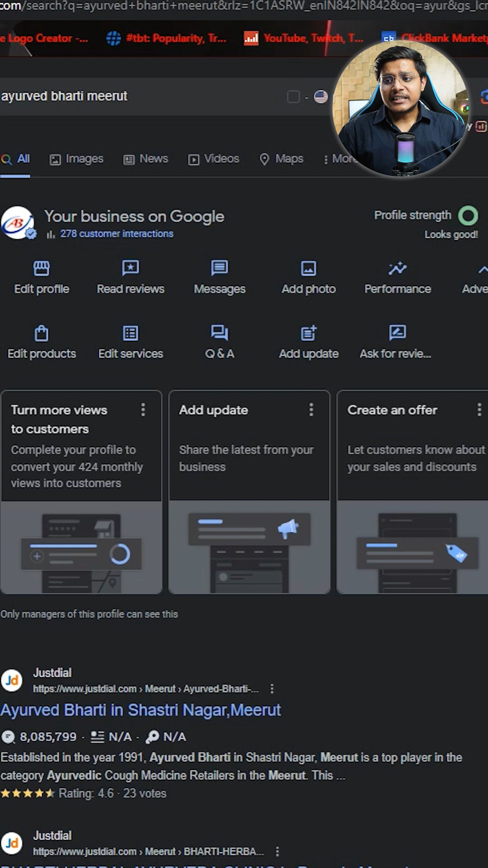This screenshot has width=488, height=868.
Task: Open options menu on Create an offer card
Action: click(479, 410)
